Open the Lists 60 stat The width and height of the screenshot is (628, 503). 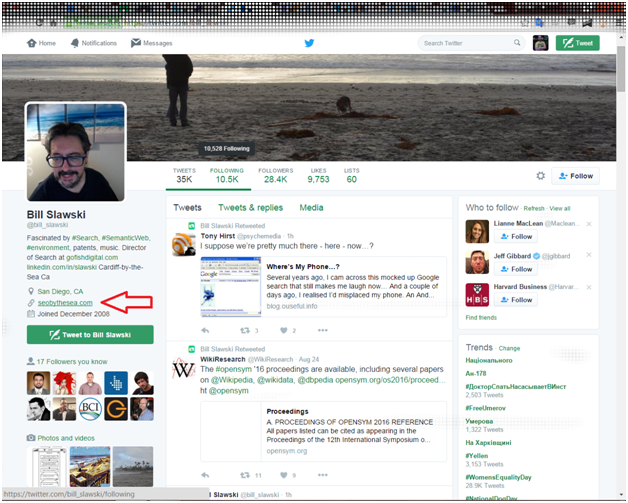(x=352, y=176)
